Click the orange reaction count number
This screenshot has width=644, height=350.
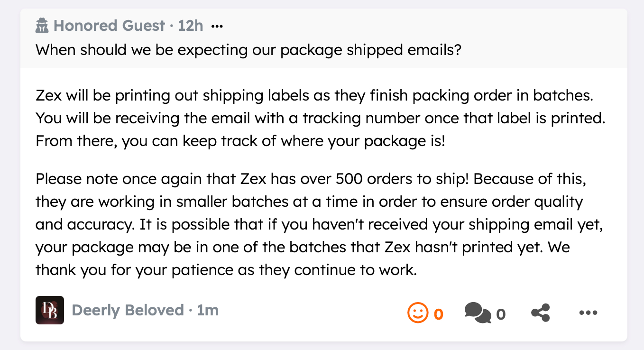439,314
